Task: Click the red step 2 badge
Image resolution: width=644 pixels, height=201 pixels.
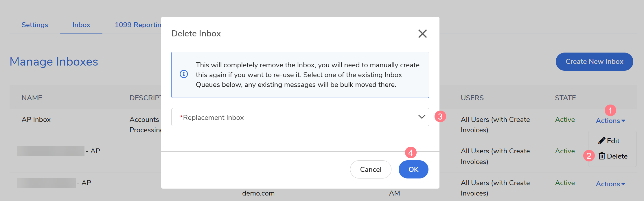Action: [x=589, y=156]
